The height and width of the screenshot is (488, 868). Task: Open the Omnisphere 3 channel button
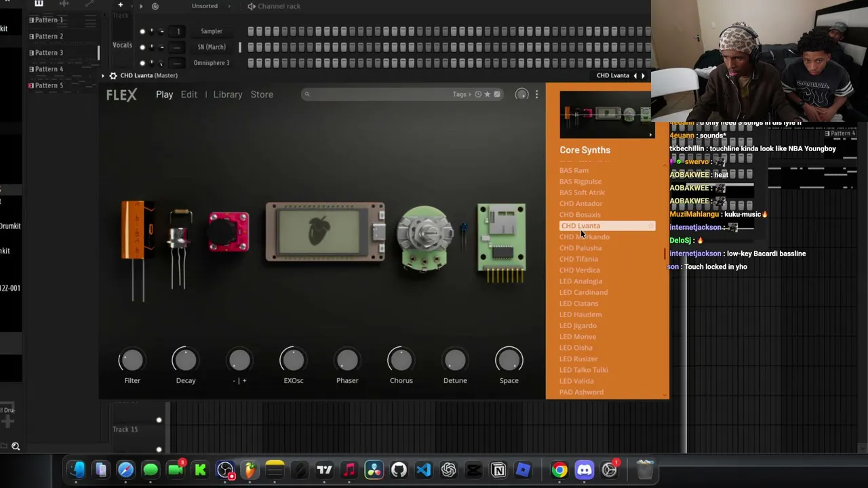point(212,63)
